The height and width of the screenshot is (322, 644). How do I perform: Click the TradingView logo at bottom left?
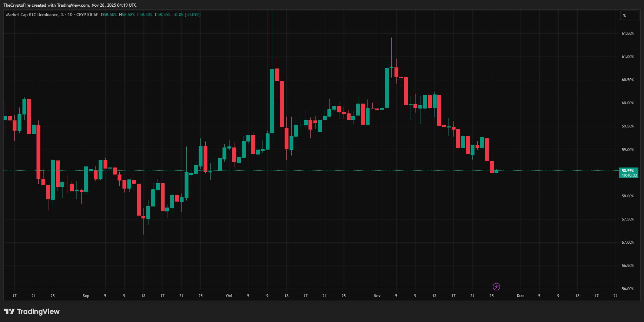coord(32,311)
